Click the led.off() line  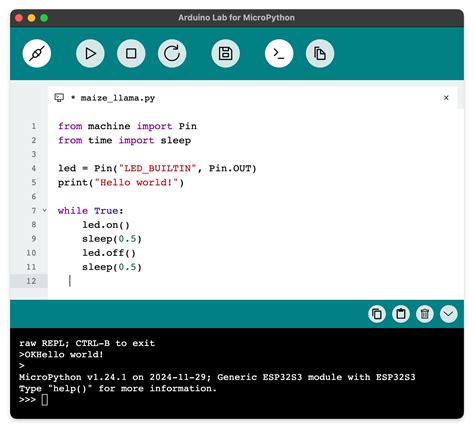[109, 253]
